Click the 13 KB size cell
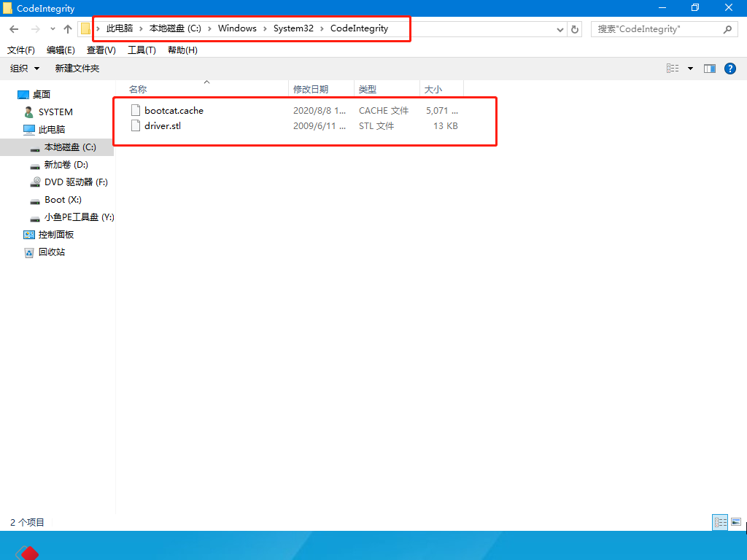 446,125
